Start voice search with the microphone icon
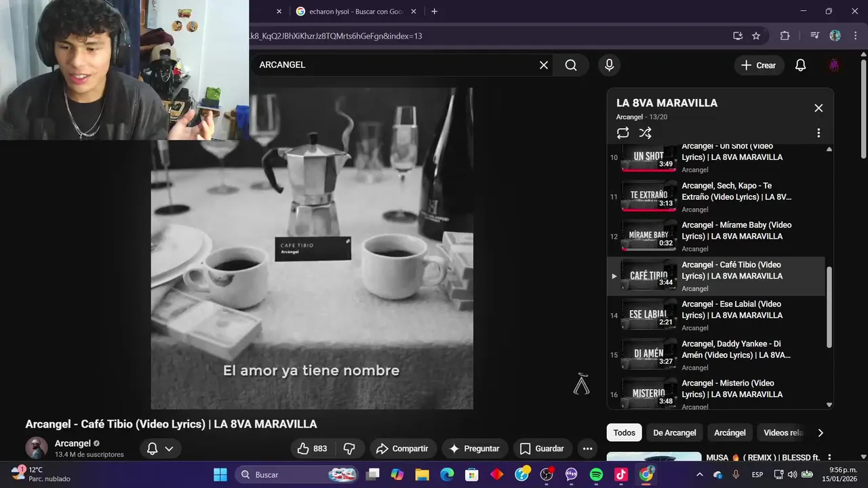The image size is (868, 488). click(x=609, y=65)
